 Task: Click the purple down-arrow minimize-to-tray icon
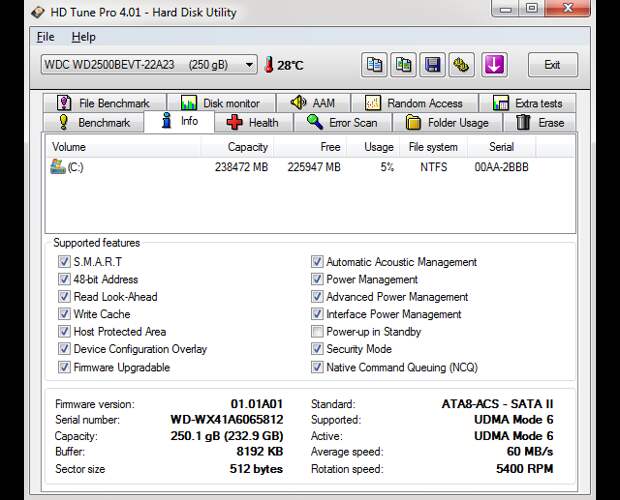click(x=494, y=64)
